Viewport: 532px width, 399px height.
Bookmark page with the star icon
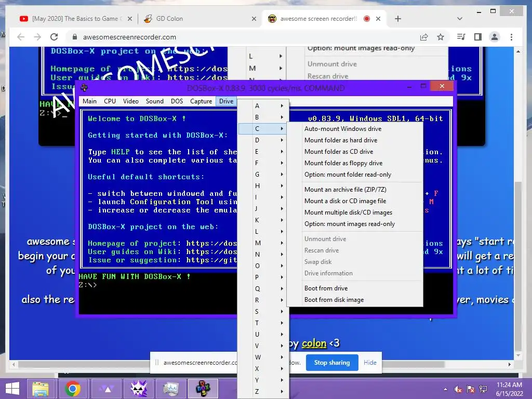point(441,37)
